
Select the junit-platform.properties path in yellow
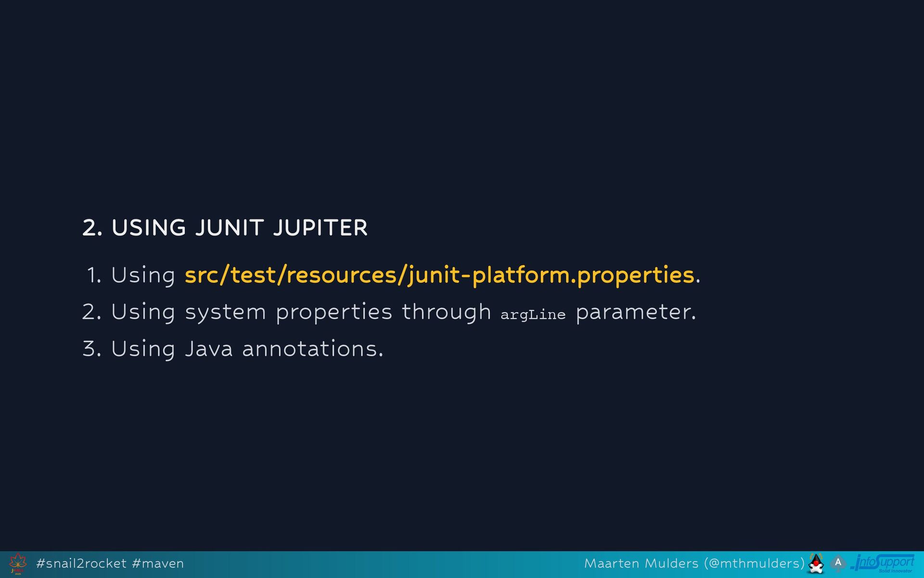439,275
